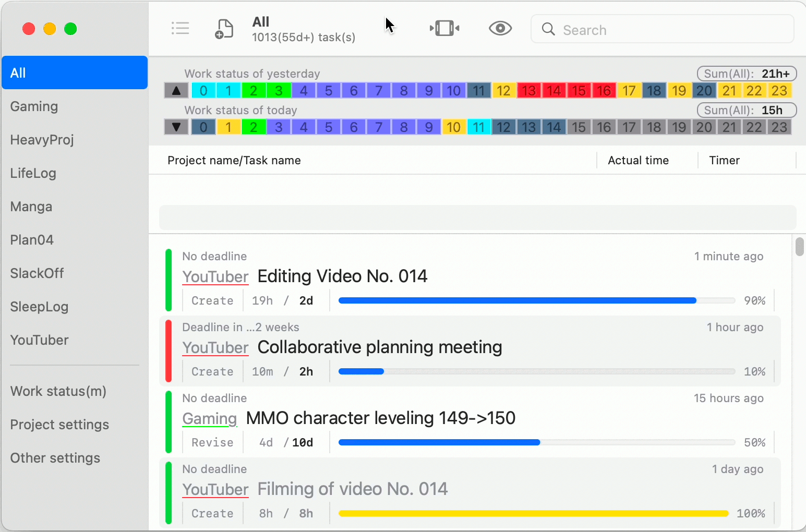The width and height of the screenshot is (806, 532).
Task: Select the All filter tab in sidebar
Action: tap(18, 72)
